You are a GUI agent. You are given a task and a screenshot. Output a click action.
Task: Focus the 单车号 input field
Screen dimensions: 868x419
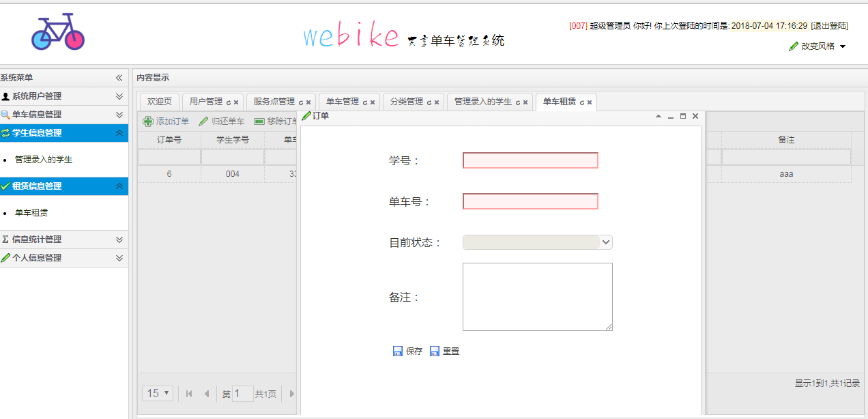530,201
